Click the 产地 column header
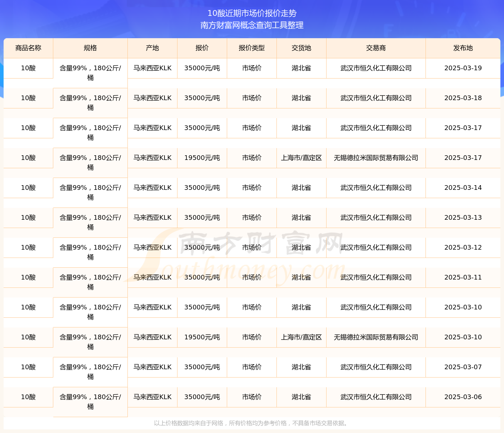Screen dimensions: 504x433 click(x=152, y=48)
